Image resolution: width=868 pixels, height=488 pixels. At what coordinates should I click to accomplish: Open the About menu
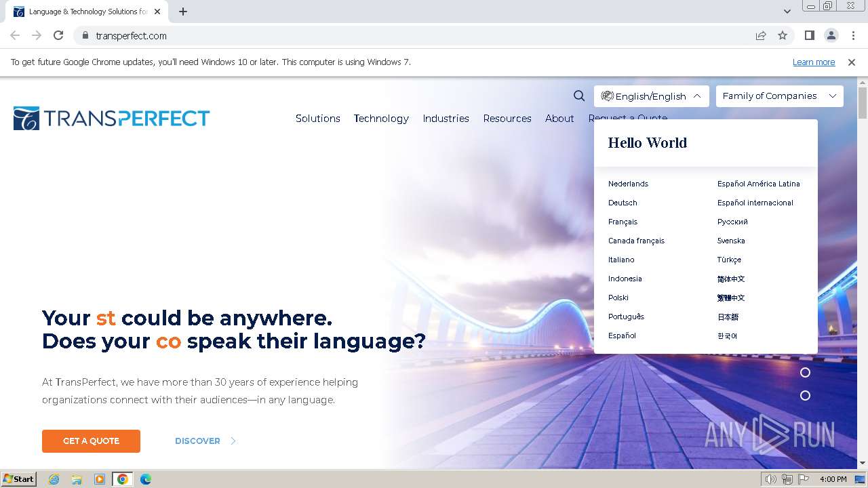[x=559, y=119]
